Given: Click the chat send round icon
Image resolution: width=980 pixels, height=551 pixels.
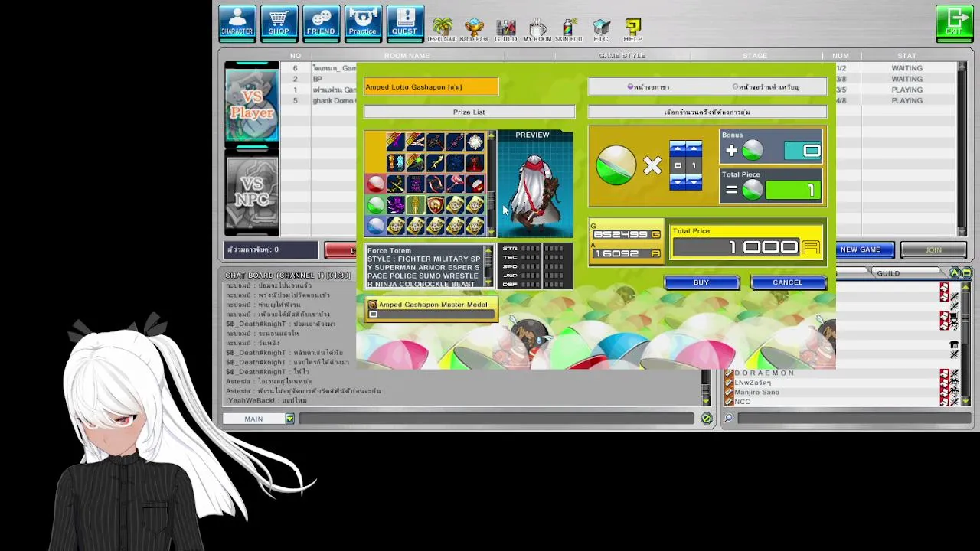Looking at the screenshot, I should pos(706,419).
